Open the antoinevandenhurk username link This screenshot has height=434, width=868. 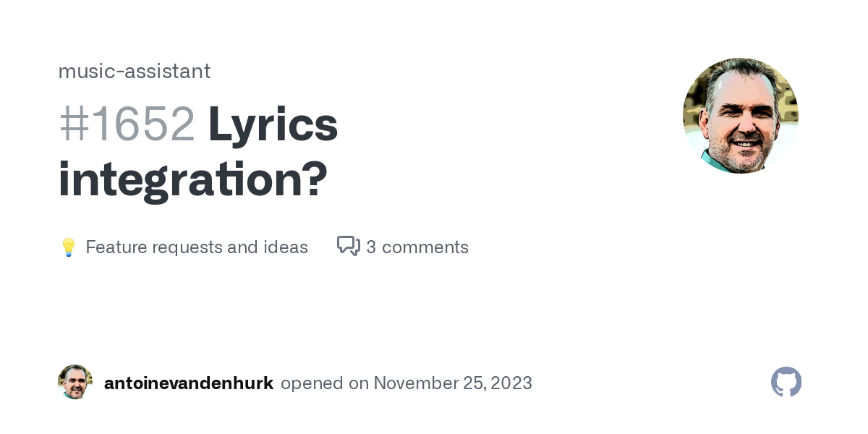click(x=189, y=383)
